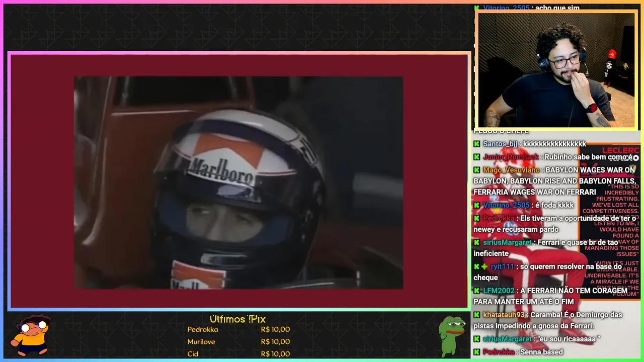This screenshot has height=362, width=644.
Task: Click the sad Pepe frog emote
Action: [451, 335]
